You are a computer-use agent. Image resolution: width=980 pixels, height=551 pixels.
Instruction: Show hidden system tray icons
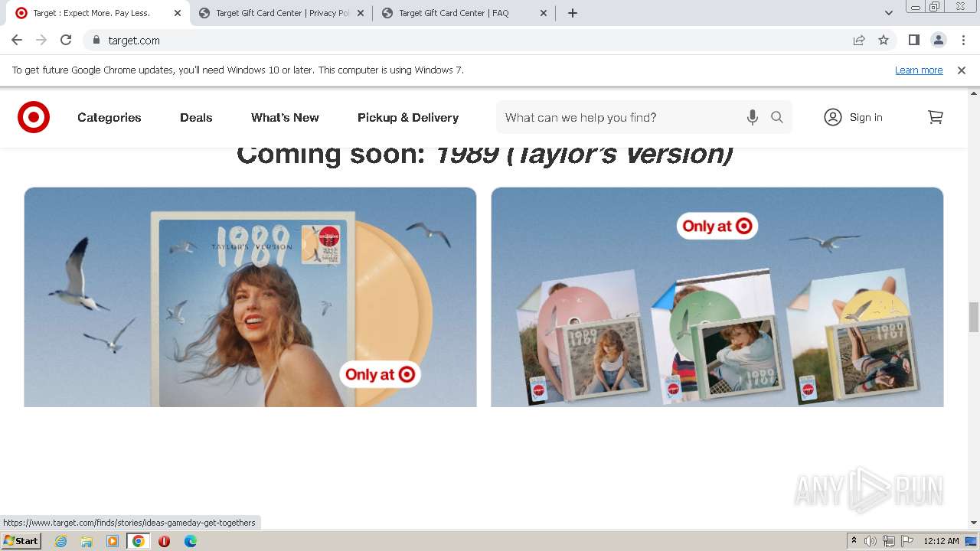[854, 541]
